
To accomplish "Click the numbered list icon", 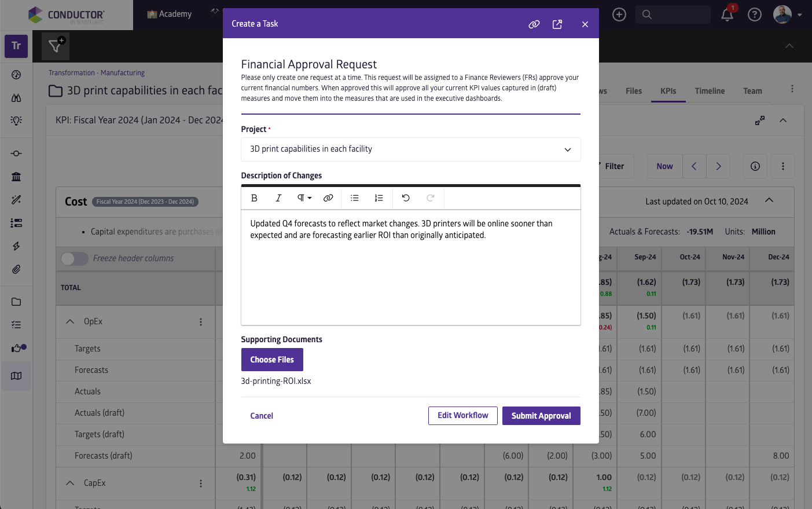I will (x=379, y=198).
